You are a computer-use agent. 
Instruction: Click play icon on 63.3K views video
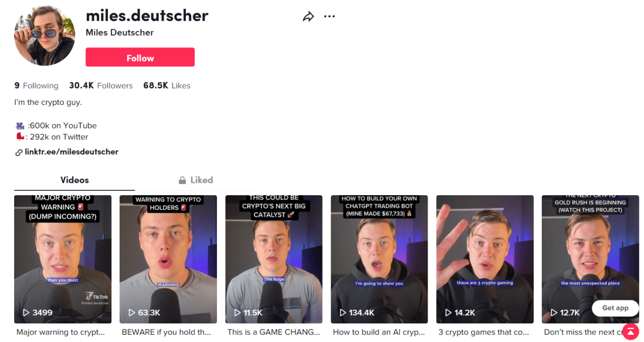point(132,313)
